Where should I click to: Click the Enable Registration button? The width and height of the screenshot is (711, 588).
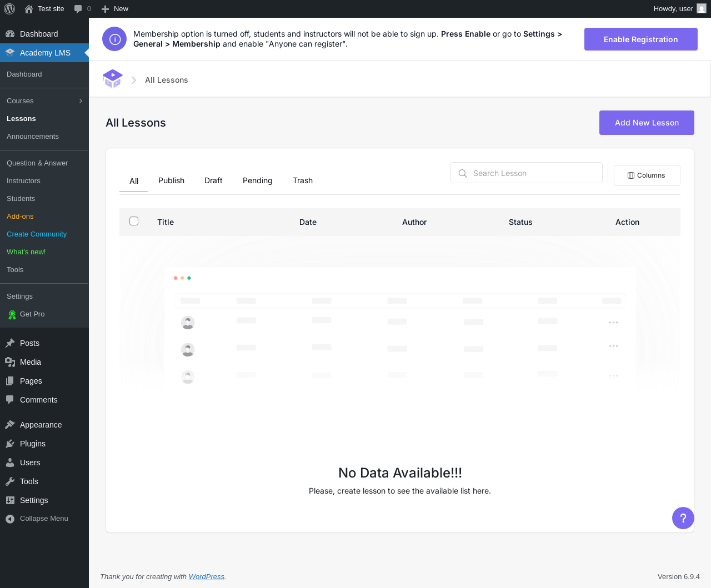pyautogui.click(x=640, y=39)
